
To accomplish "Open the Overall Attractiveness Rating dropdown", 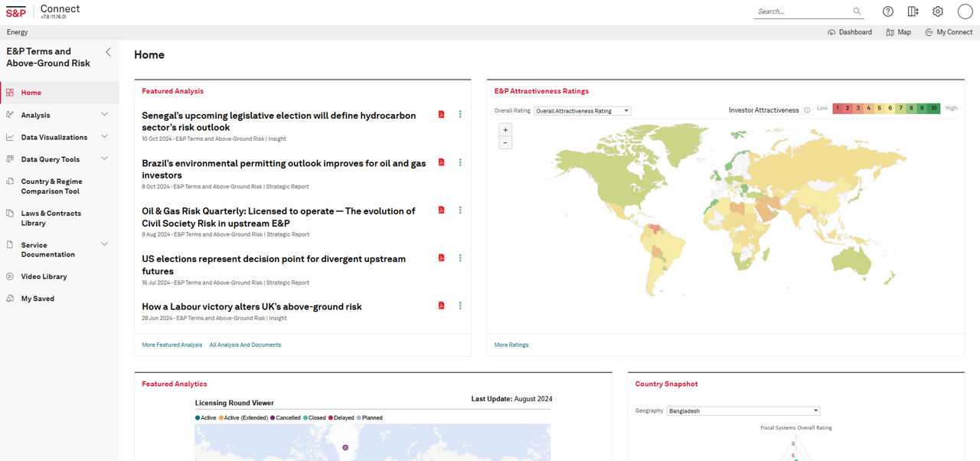I will tap(582, 111).
